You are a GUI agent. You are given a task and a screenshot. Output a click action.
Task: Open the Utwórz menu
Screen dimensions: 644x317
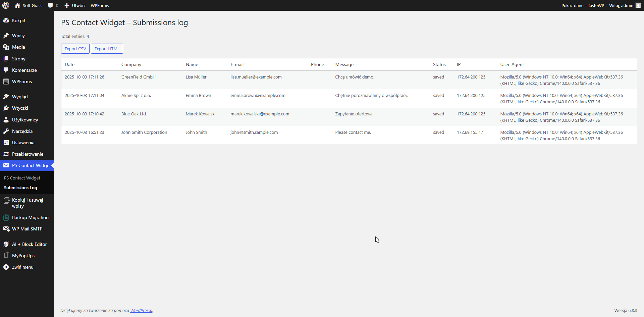[x=75, y=5]
